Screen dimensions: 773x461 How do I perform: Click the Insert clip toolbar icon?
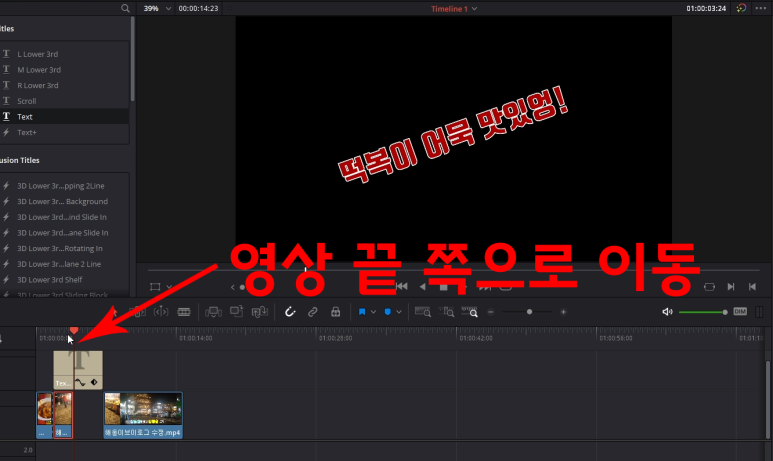coord(213,312)
